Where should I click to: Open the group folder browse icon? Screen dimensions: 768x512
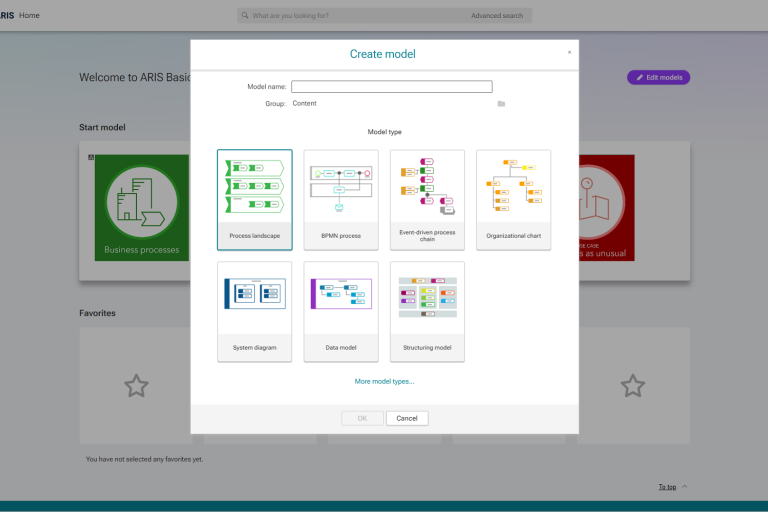point(501,103)
